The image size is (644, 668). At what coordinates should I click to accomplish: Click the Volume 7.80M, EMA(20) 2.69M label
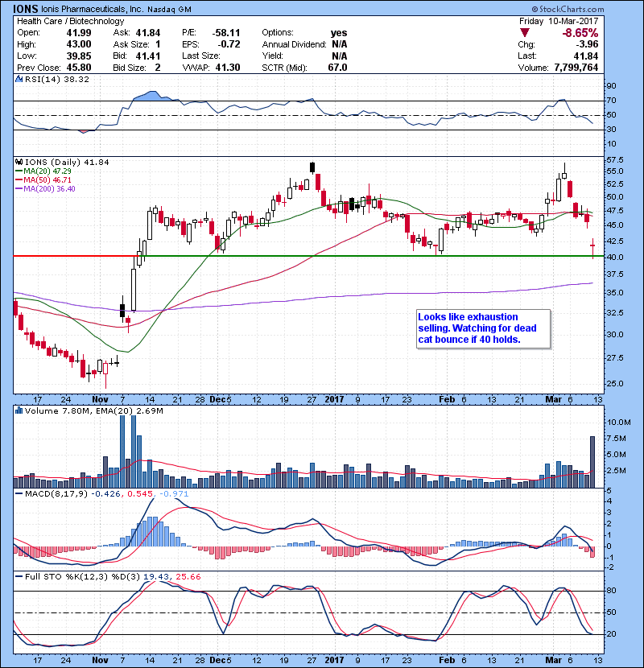point(93,410)
